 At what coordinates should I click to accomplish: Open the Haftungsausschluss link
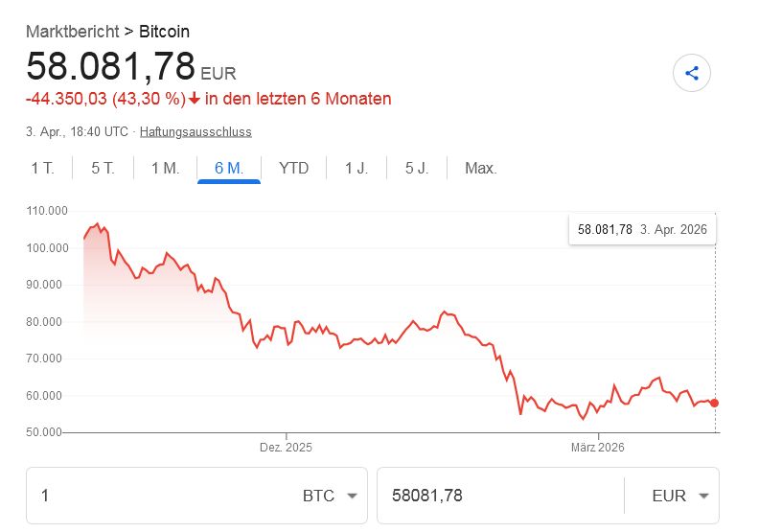click(x=195, y=131)
